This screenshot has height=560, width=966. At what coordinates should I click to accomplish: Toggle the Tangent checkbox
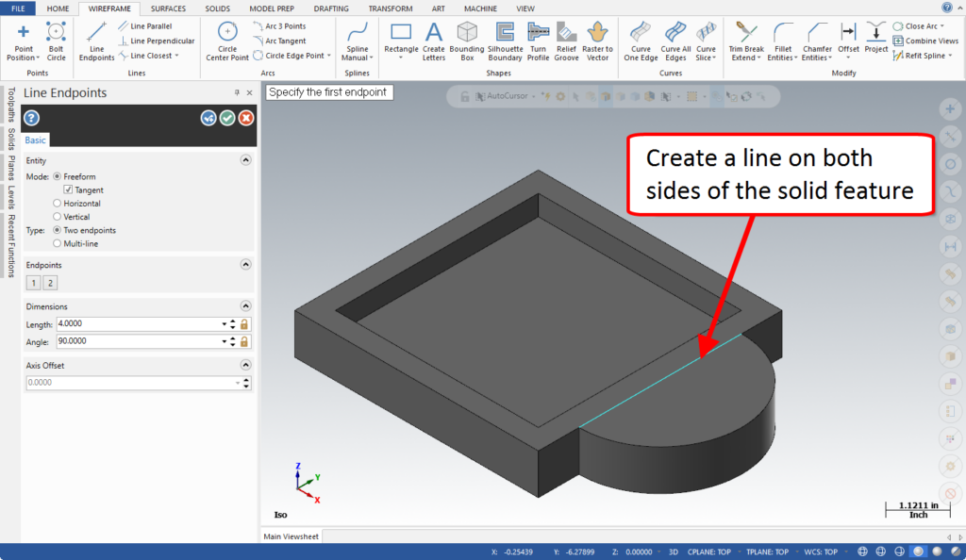(68, 190)
